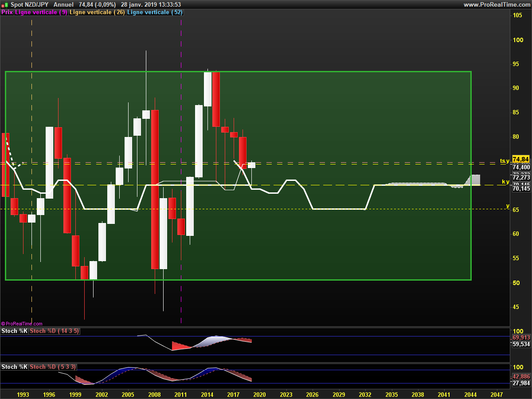This screenshot has height=399, width=532.
Task: Click the 2047 label on time axis
Action: (497, 394)
